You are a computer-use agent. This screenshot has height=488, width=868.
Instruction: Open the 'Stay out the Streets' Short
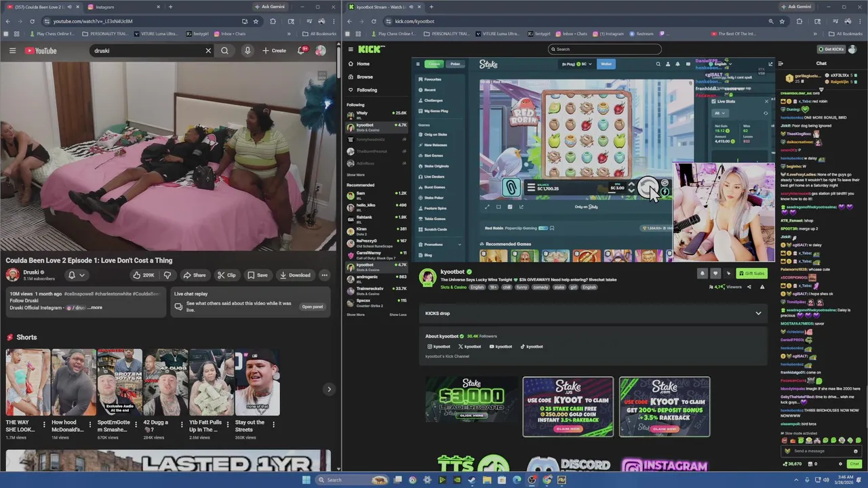click(257, 382)
